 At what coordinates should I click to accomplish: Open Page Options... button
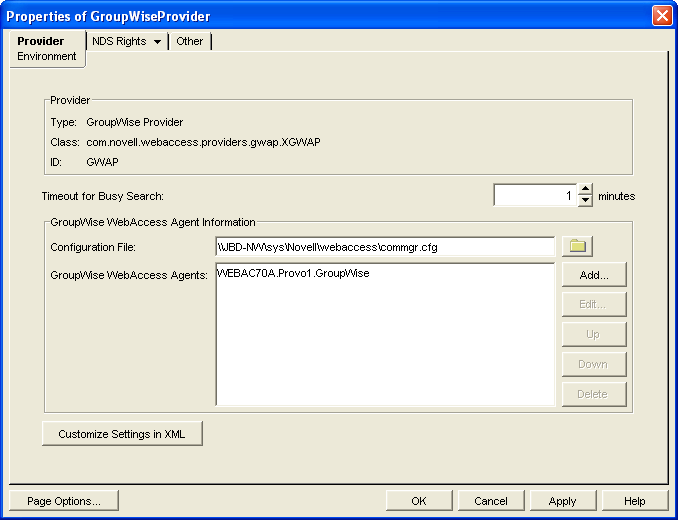[63, 501]
